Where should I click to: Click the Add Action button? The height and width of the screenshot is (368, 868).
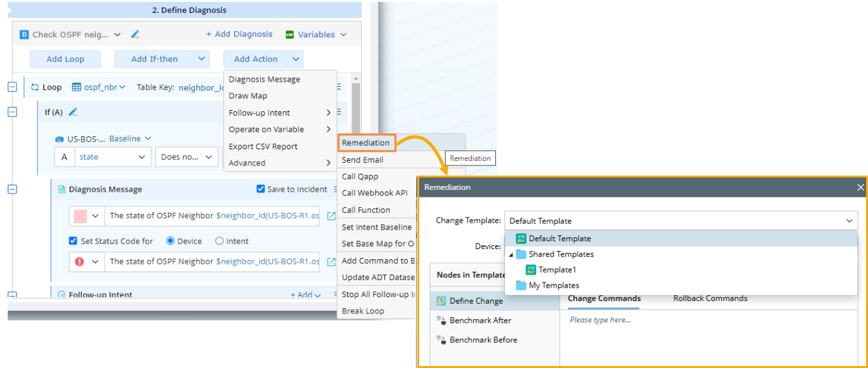256,59
